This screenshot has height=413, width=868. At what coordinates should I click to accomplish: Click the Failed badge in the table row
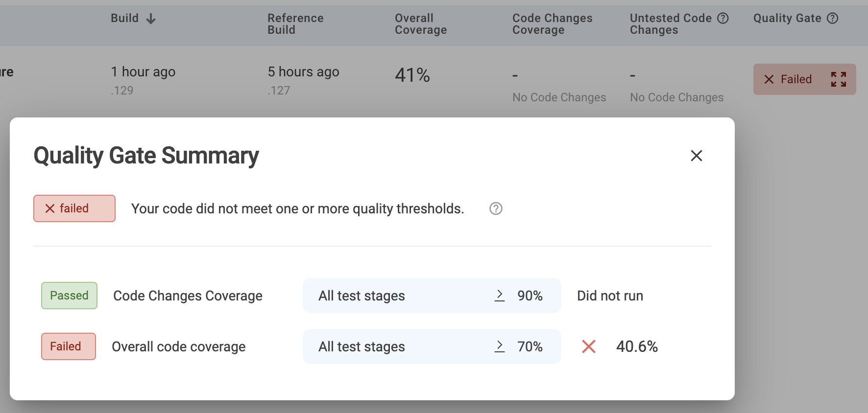789,79
